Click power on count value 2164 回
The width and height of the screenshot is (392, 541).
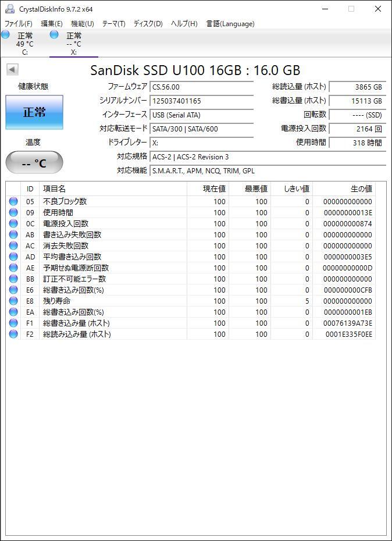[x=357, y=129]
